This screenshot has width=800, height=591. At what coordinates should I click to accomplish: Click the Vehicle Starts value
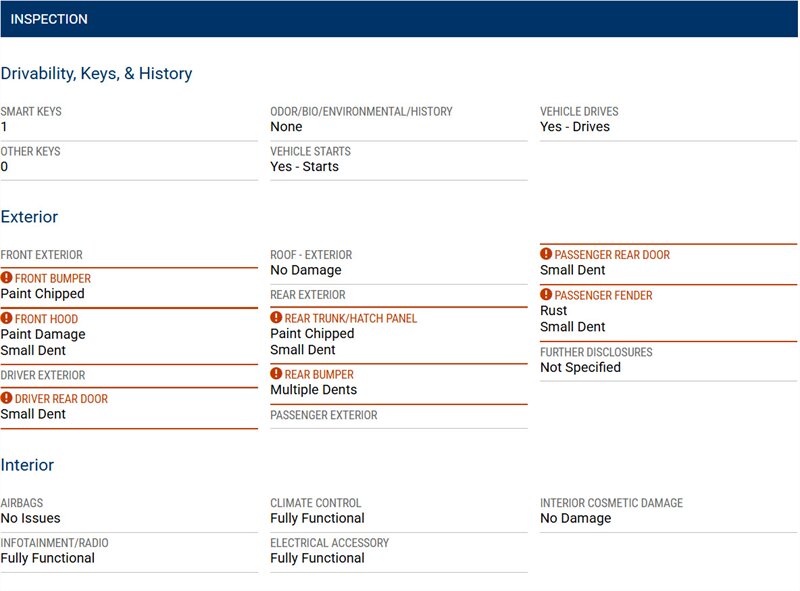[x=305, y=167]
